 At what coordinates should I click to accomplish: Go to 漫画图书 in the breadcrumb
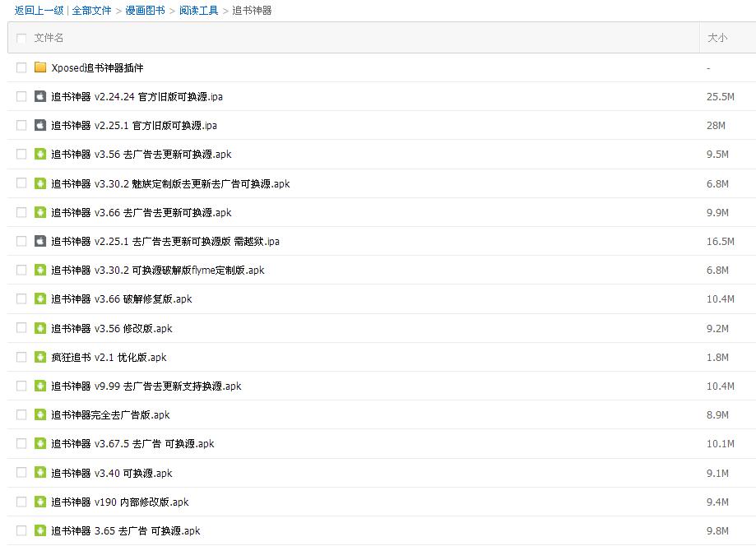(x=145, y=11)
